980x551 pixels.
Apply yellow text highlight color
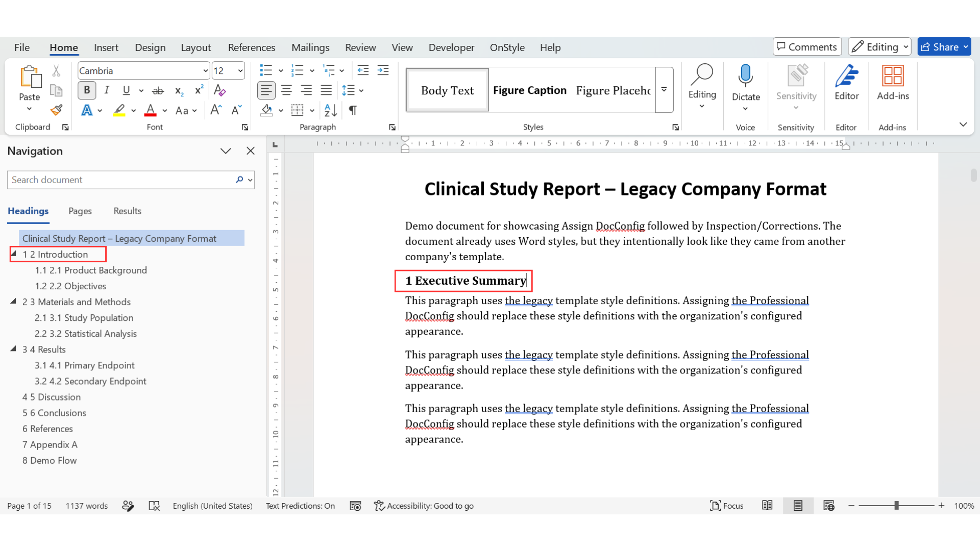(119, 110)
